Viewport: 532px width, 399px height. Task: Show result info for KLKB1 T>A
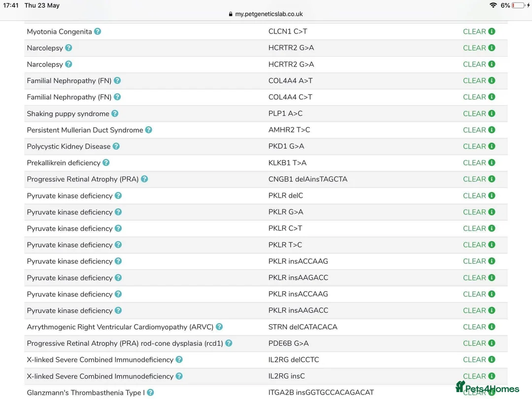492,163
